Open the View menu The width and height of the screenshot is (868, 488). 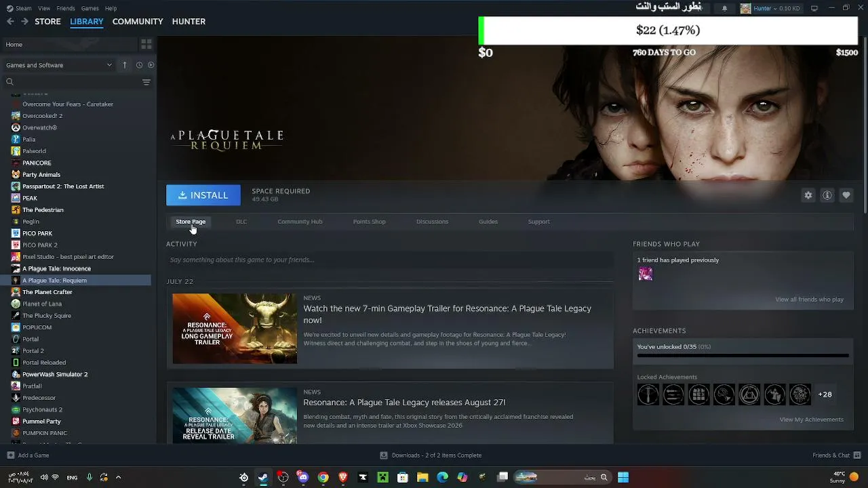(x=44, y=8)
